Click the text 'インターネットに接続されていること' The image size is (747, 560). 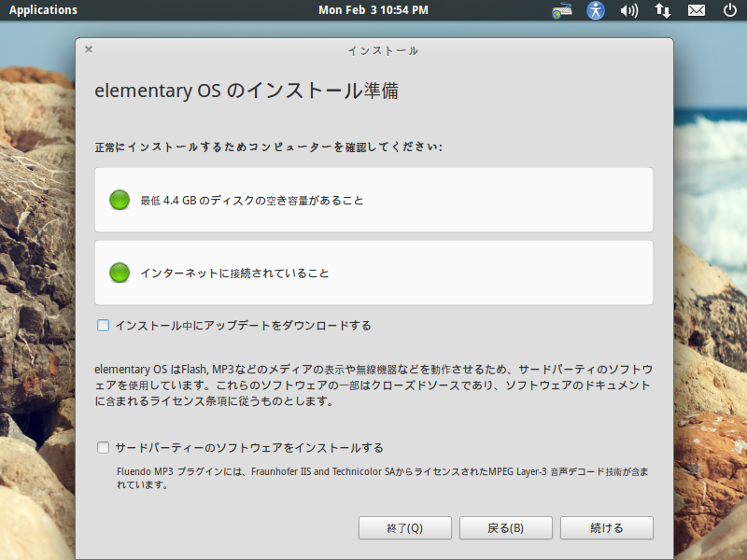235,273
